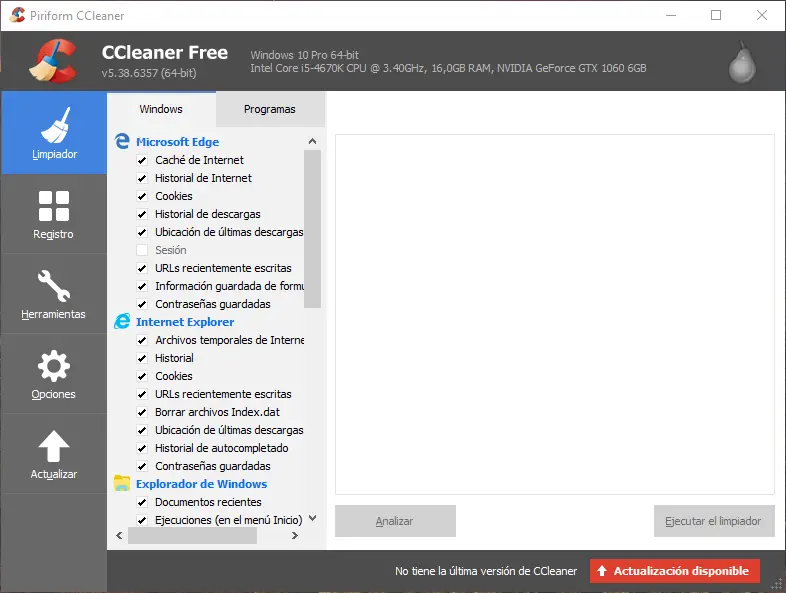Enable the Sesión checkbox
This screenshot has width=786, height=593.
(x=142, y=250)
